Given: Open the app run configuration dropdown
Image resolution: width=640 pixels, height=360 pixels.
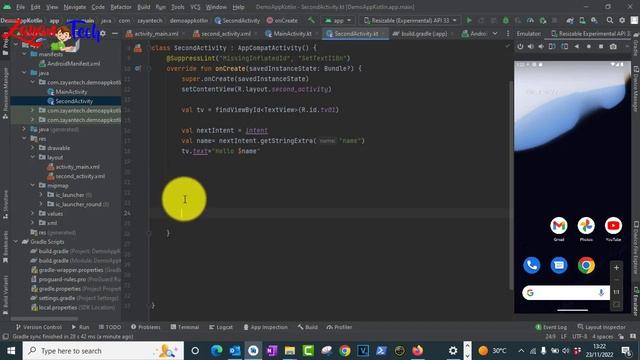Looking at the screenshot, I should pos(338,20).
